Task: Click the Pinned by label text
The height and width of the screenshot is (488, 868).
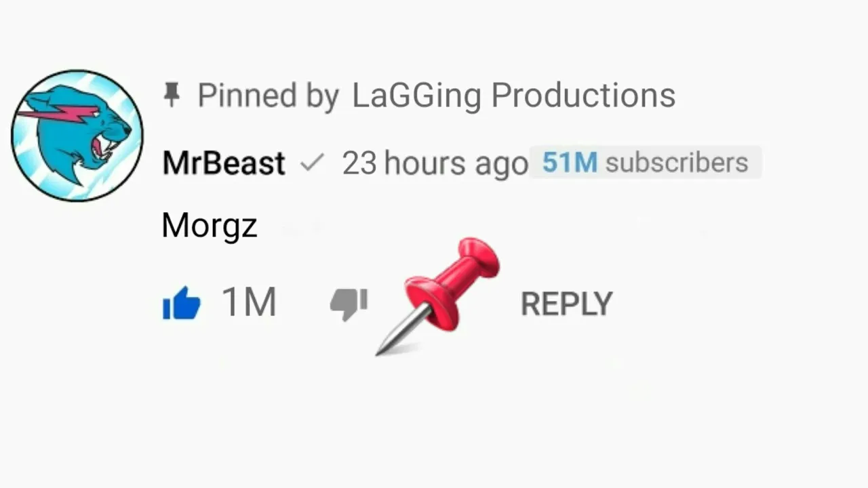Action: (268, 96)
